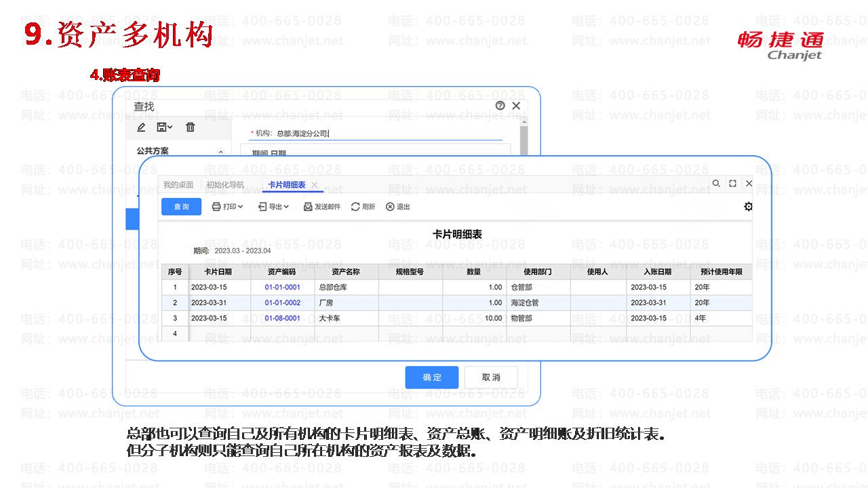Select the 卡片明细表 tab
868x488 pixels.
(x=286, y=185)
